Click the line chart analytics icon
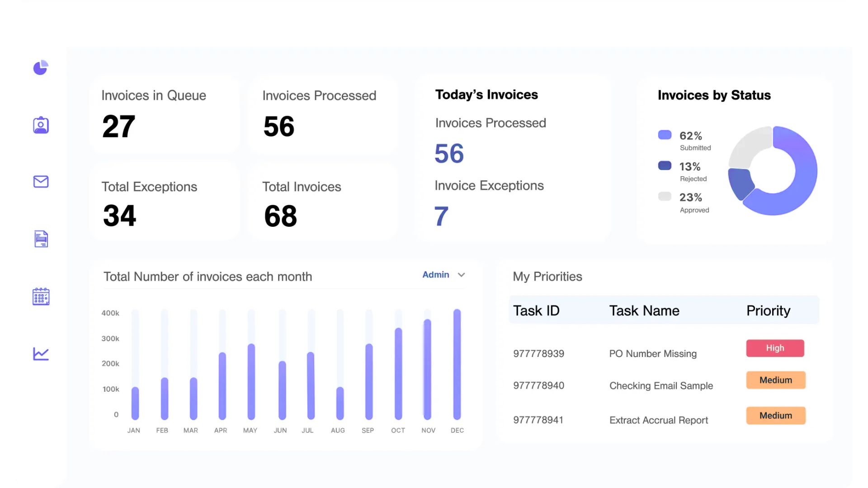The width and height of the screenshot is (868, 488). [x=41, y=354]
